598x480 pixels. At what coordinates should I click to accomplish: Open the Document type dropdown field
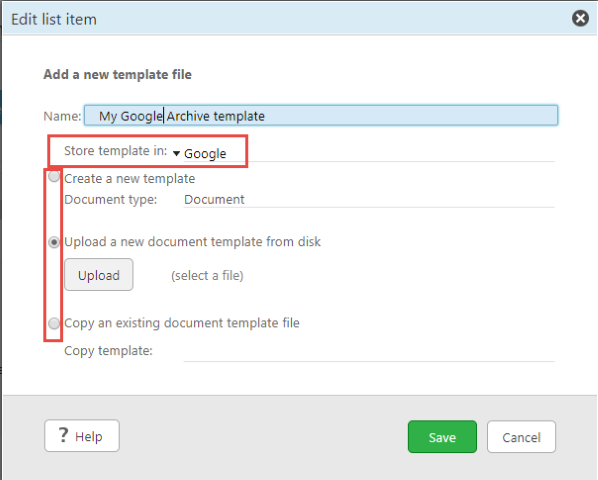pos(369,199)
